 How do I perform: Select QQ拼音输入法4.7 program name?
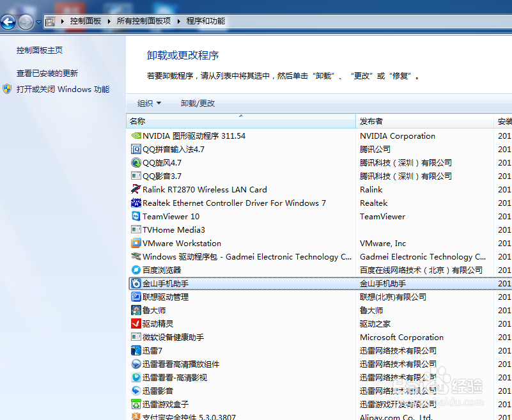point(173,149)
